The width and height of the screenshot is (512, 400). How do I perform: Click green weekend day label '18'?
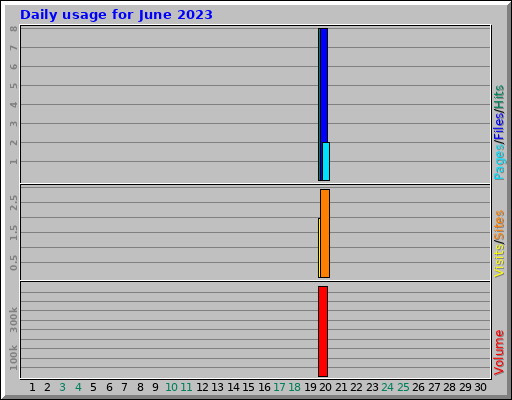click(x=295, y=387)
